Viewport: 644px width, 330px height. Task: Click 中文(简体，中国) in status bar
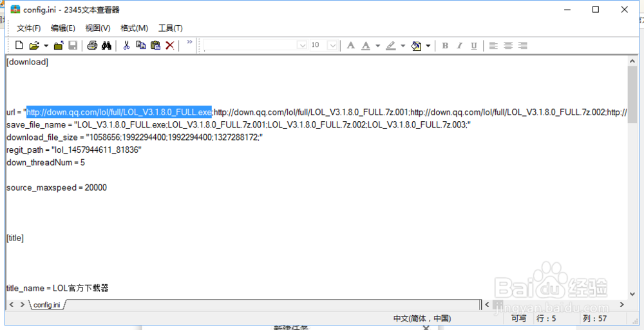point(422,318)
